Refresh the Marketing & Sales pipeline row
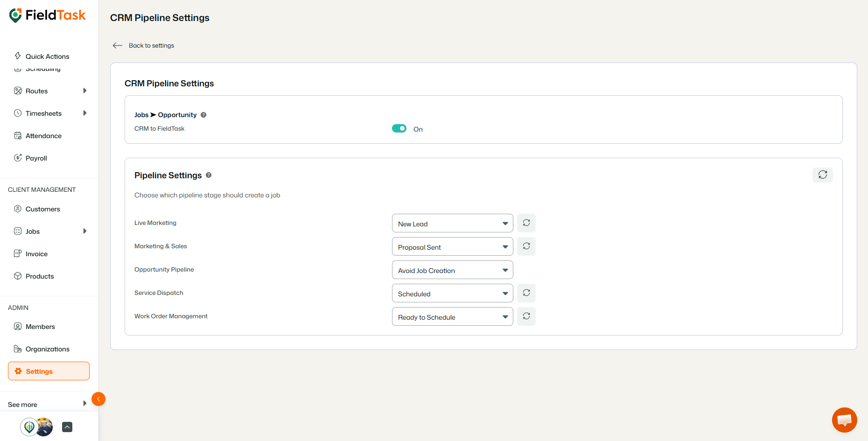 click(x=526, y=246)
